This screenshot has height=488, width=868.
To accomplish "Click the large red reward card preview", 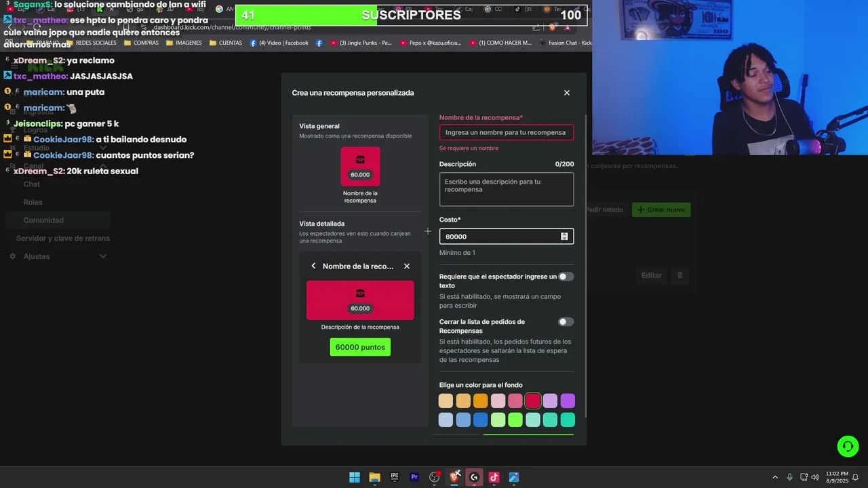I will [360, 300].
